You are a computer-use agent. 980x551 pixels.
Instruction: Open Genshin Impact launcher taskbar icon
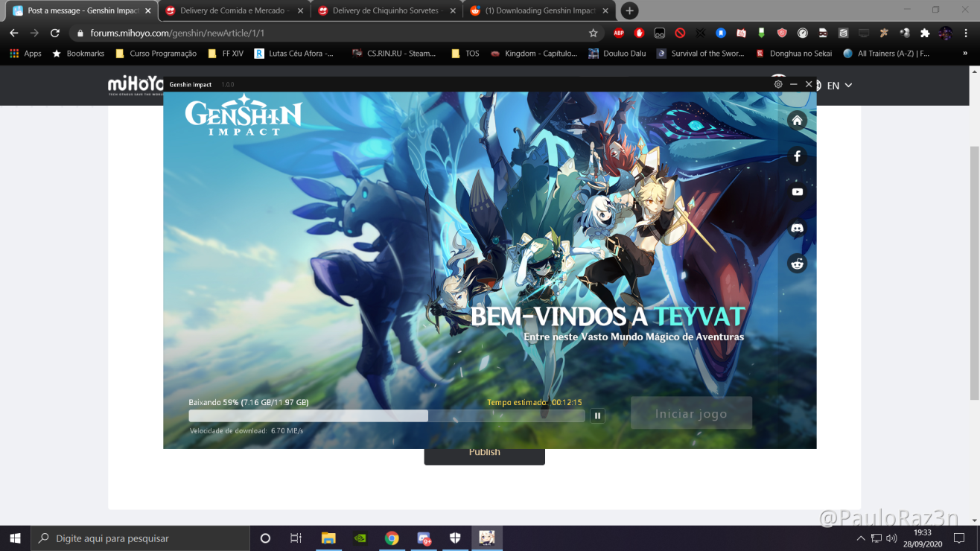pos(487,538)
